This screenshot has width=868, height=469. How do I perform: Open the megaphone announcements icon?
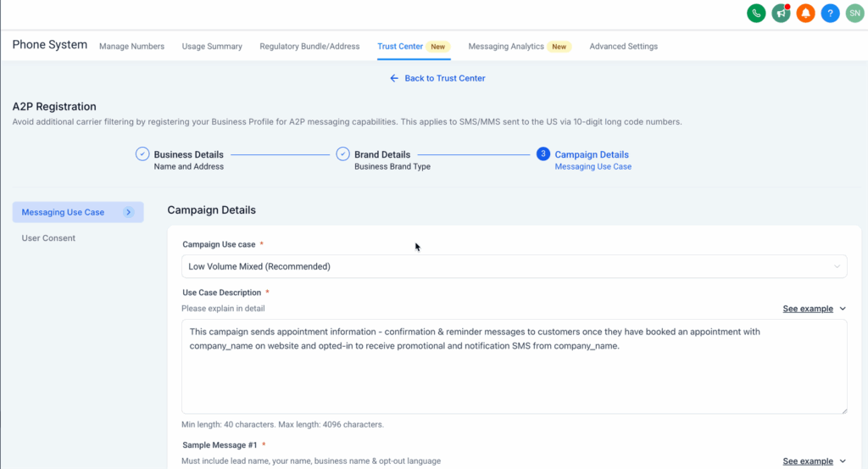click(781, 14)
